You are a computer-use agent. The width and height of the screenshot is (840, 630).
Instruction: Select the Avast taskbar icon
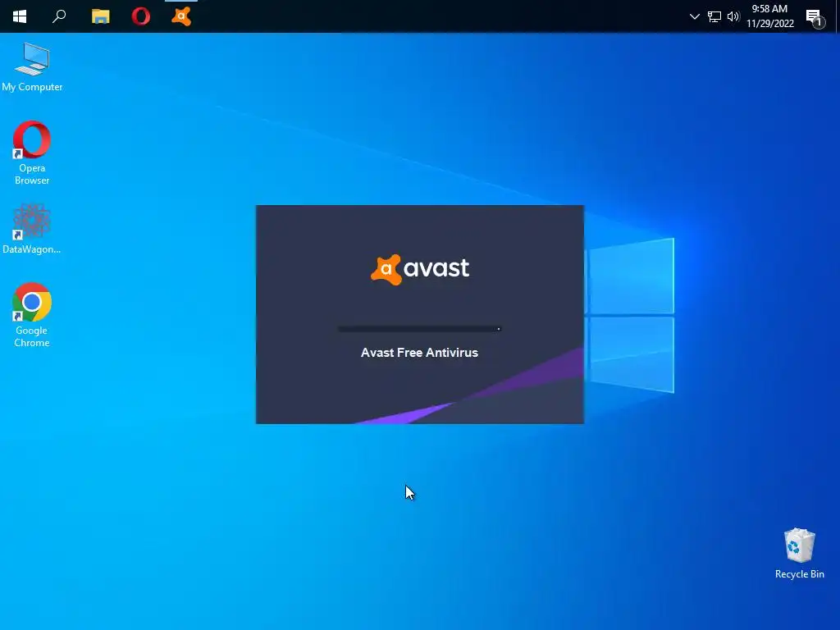(x=181, y=16)
